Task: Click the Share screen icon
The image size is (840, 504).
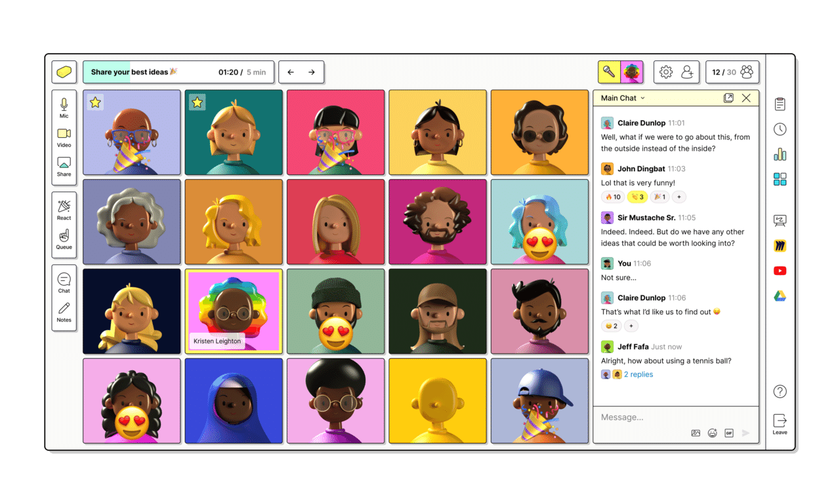Action: (64, 165)
